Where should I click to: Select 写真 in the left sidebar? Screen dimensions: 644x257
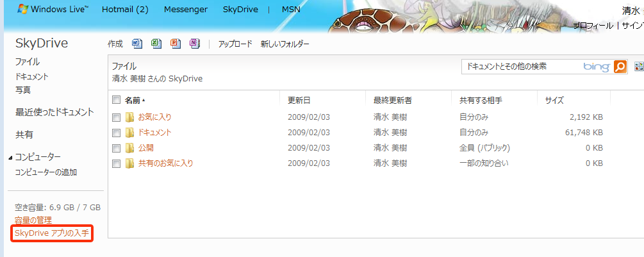pos(22,90)
